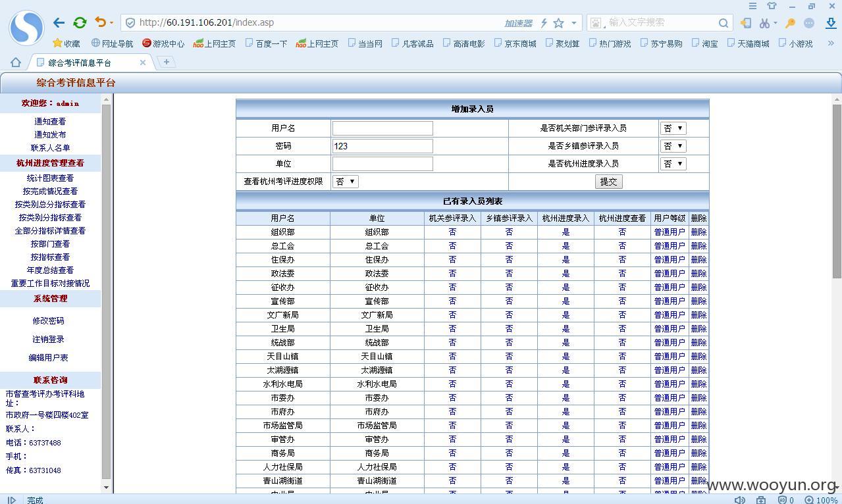Open 查看杭州考评进度权限 dropdown
Image resolution: width=842 pixels, height=504 pixels.
[x=346, y=182]
